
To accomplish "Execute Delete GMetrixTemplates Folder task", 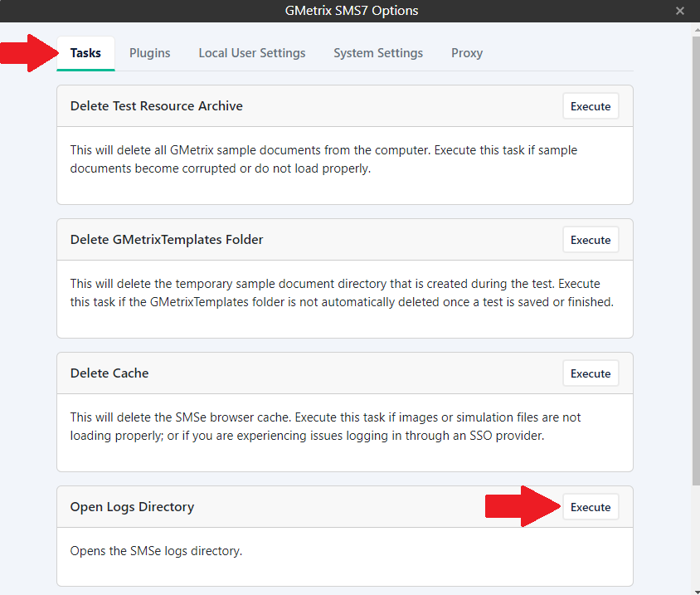I will coord(591,240).
